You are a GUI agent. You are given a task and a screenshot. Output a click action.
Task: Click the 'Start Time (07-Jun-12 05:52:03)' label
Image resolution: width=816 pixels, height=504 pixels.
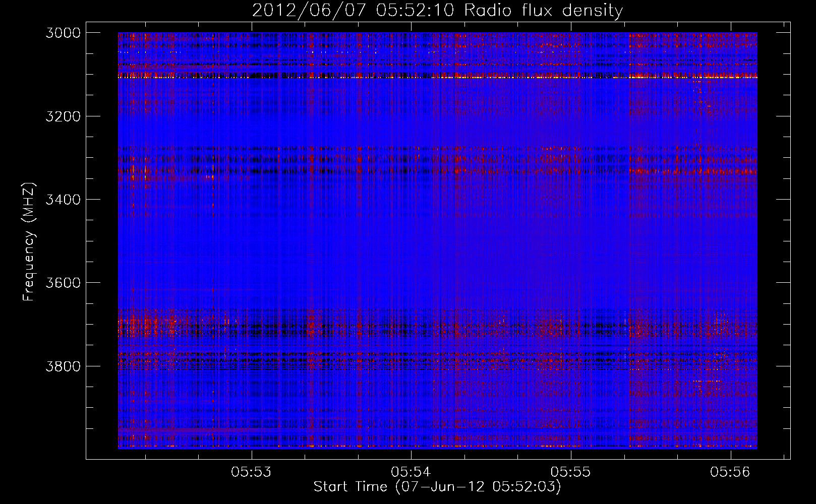pos(437,487)
